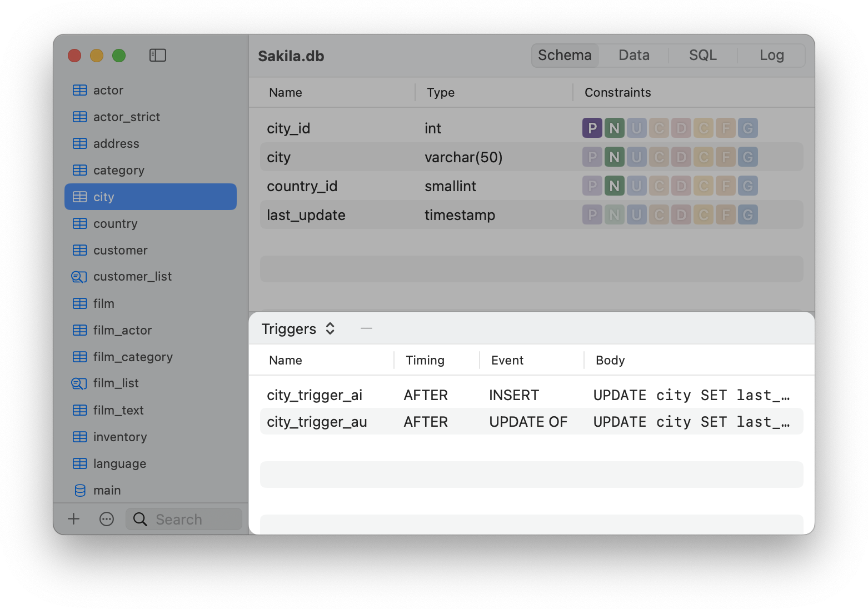This screenshot has height=609, width=868.
Task: Click the table icon beside actor_strict
Action: (80, 117)
